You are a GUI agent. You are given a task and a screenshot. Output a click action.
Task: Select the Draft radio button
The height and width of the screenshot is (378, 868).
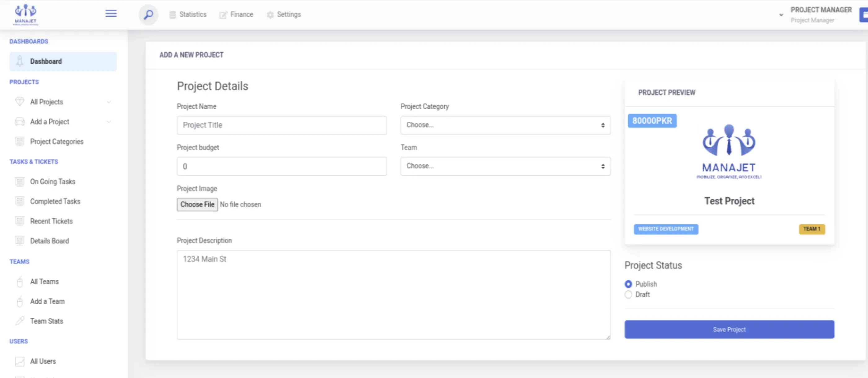coord(628,295)
